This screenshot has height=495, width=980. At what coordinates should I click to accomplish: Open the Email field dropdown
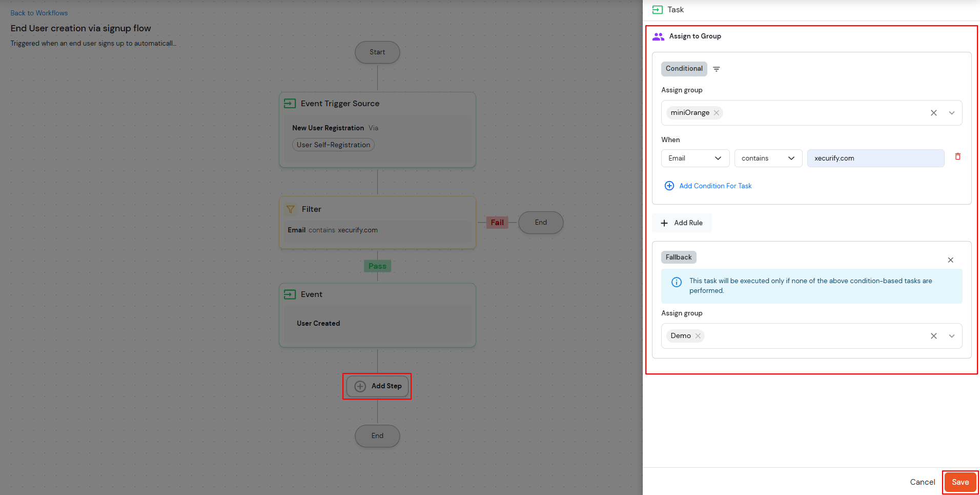pyautogui.click(x=695, y=158)
